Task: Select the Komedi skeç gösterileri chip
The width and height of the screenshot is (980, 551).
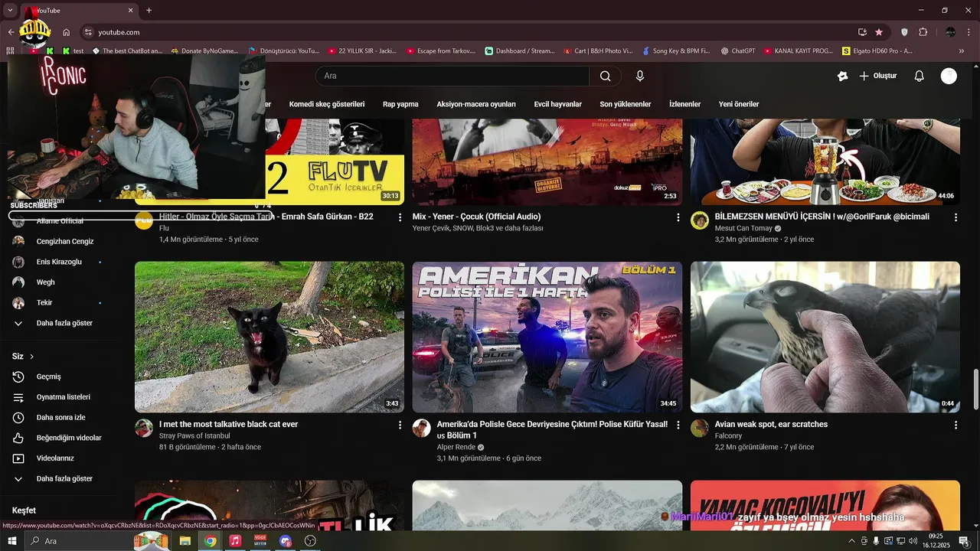Action: [327, 104]
